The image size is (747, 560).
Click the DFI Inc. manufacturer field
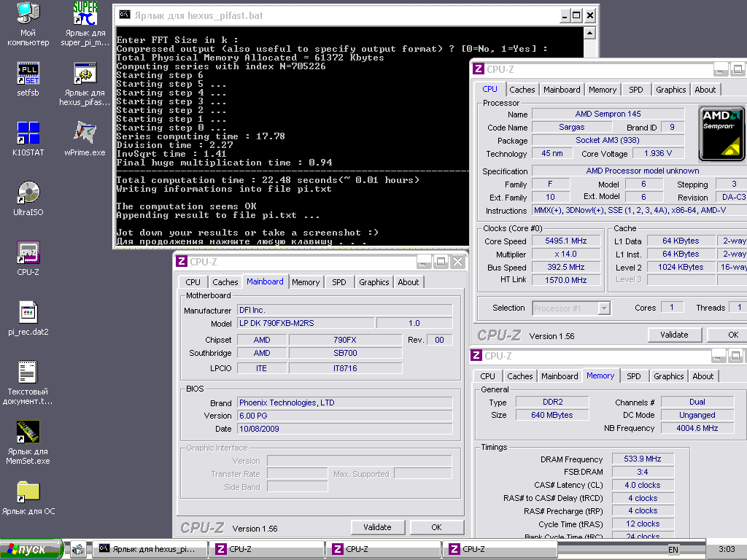tap(345, 310)
